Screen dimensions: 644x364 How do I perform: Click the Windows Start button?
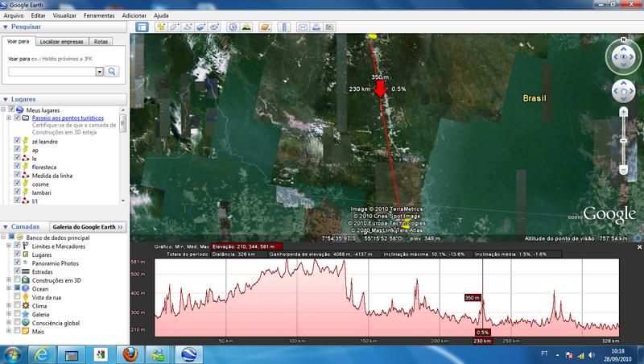(x=12, y=354)
